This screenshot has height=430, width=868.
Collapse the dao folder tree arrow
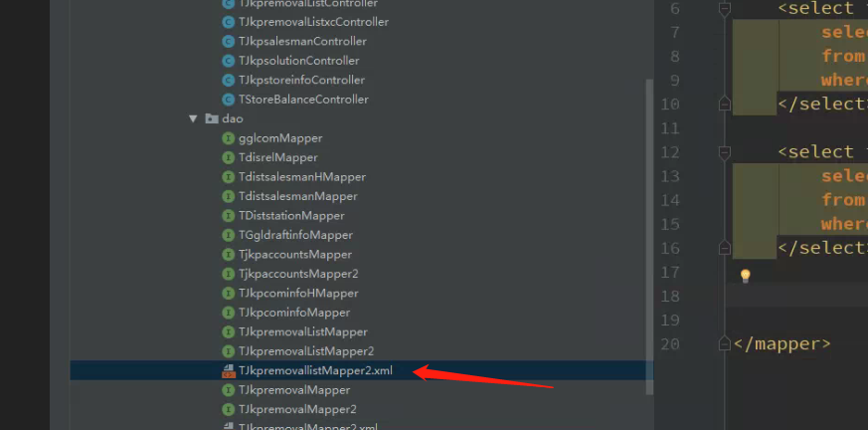click(x=193, y=118)
